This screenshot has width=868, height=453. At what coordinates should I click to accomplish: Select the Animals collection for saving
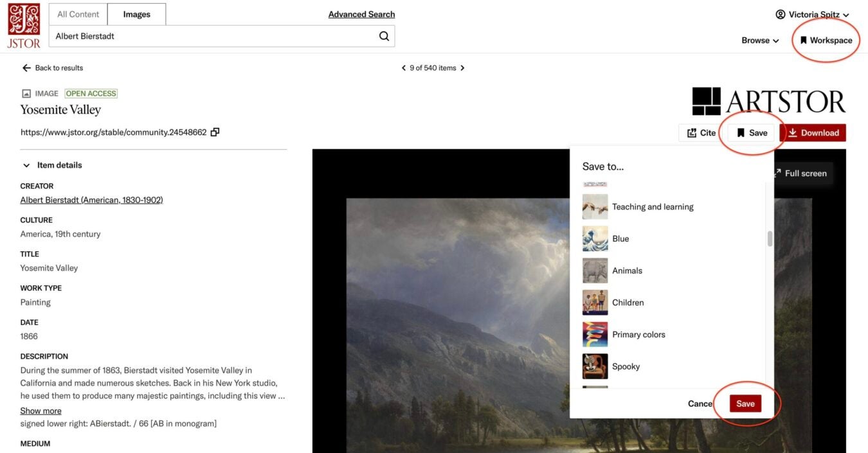pyautogui.click(x=627, y=271)
